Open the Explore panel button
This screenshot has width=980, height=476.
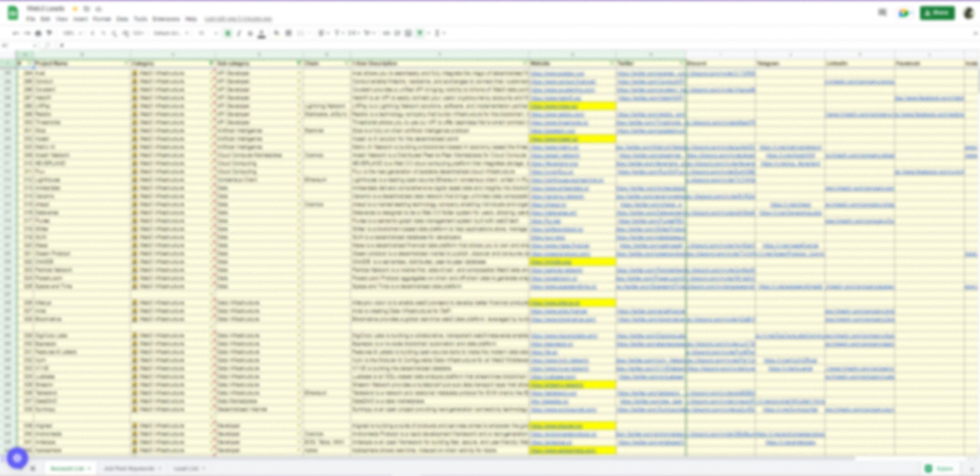point(940,468)
